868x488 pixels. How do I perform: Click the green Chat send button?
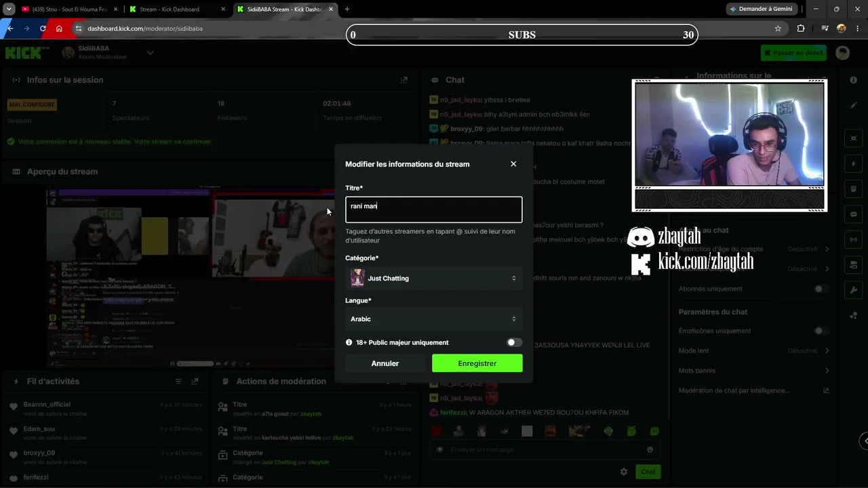click(648, 472)
